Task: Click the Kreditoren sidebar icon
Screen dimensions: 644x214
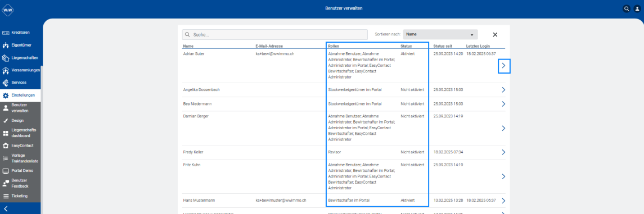Action: coord(6,33)
